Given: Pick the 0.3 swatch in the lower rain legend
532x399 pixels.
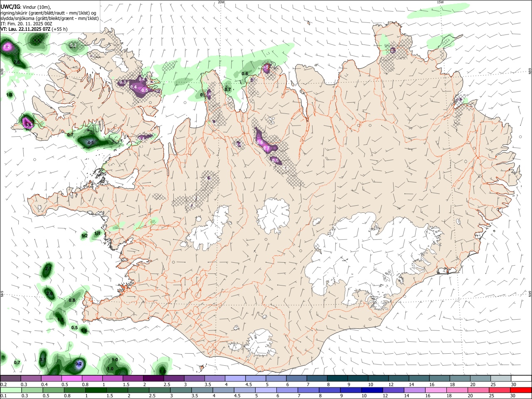Looking at the screenshot, I should (32, 390).
